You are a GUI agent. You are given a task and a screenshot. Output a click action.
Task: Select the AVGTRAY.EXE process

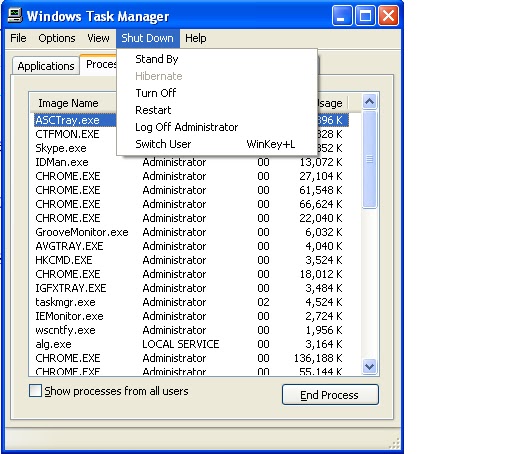click(x=191, y=246)
